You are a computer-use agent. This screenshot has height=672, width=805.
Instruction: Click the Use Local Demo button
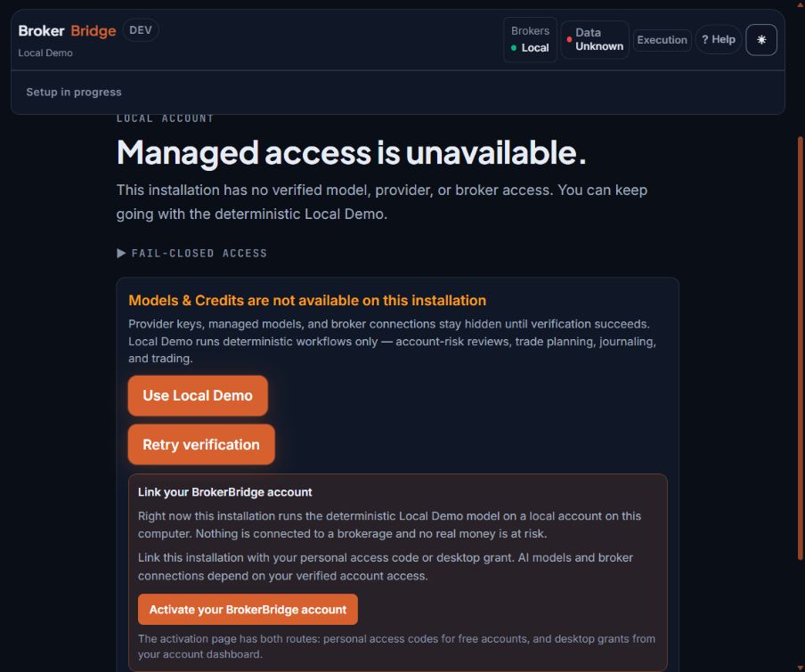(198, 395)
